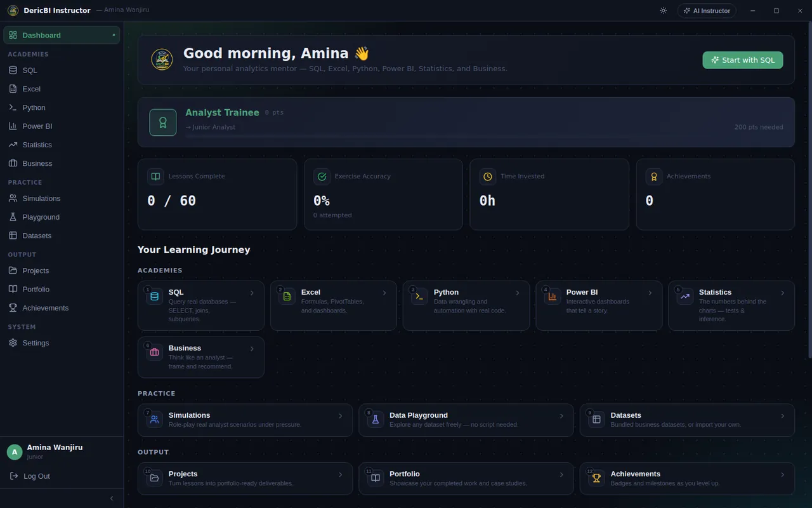The height and width of the screenshot is (508, 812).
Task: Click the Settings gear icon in sidebar
Action: tap(13, 343)
